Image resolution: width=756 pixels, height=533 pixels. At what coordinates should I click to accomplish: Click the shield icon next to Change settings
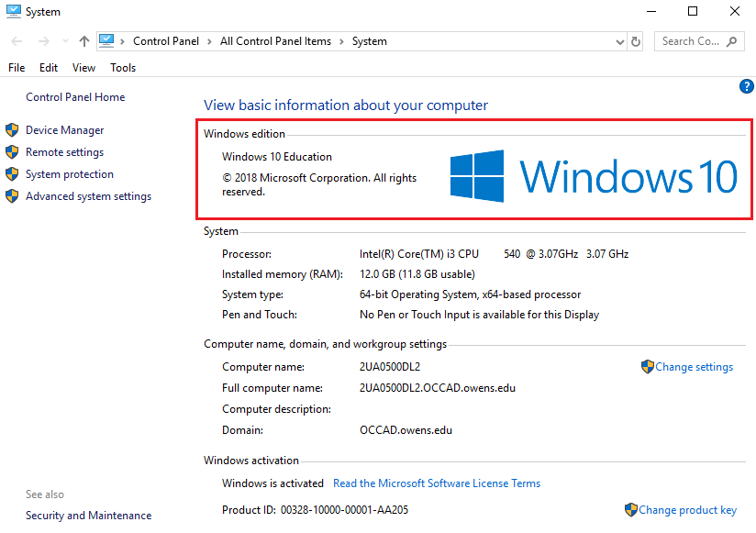tap(646, 366)
